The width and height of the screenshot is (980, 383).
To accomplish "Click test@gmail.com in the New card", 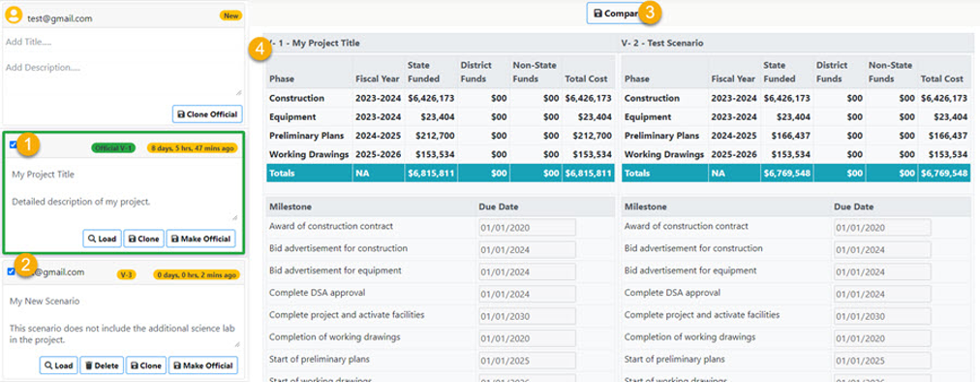I will pos(60,18).
